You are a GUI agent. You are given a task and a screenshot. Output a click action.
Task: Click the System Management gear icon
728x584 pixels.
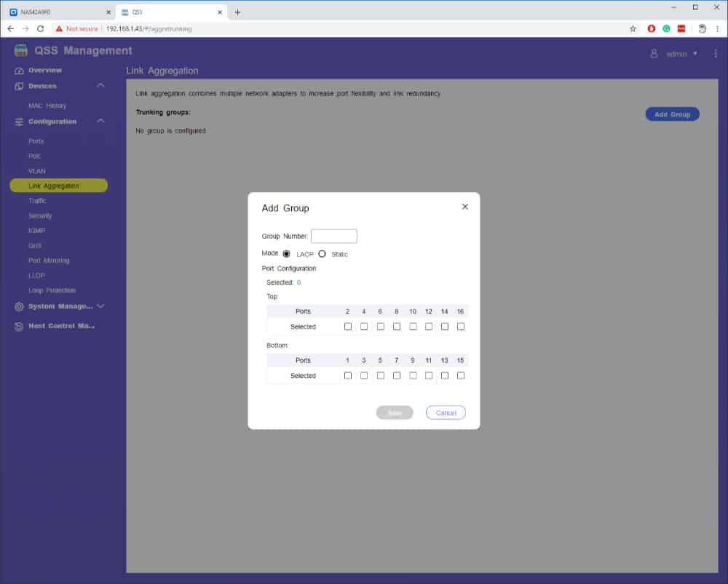click(20, 307)
